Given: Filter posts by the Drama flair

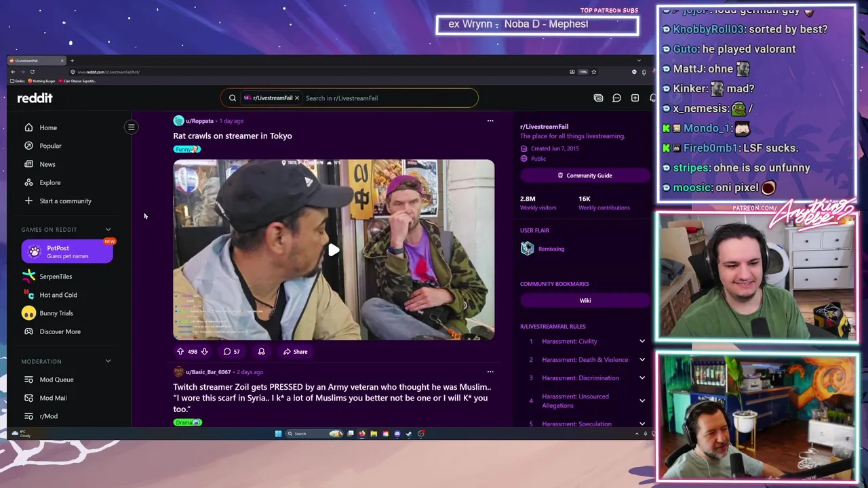Looking at the screenshot, I should [x=187, y=422].
